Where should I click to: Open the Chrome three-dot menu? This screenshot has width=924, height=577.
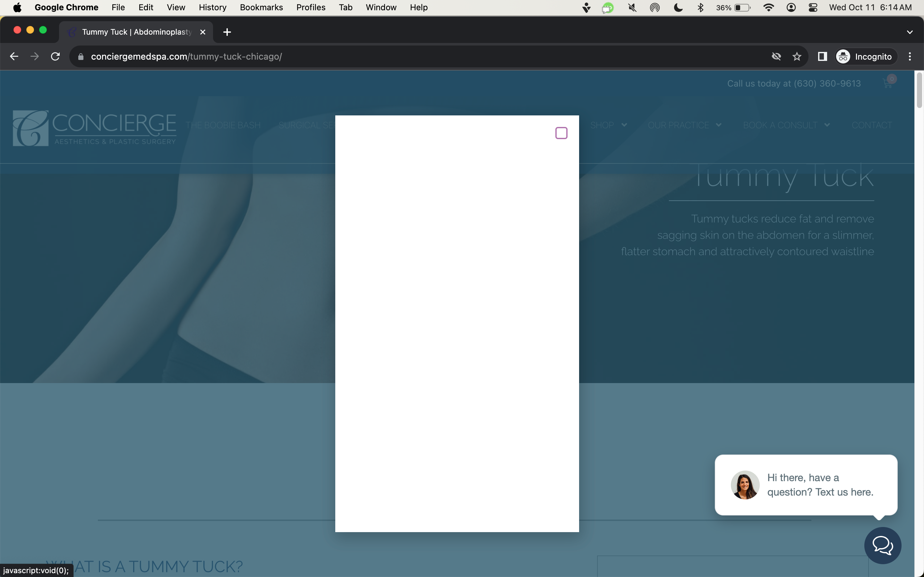910,56
